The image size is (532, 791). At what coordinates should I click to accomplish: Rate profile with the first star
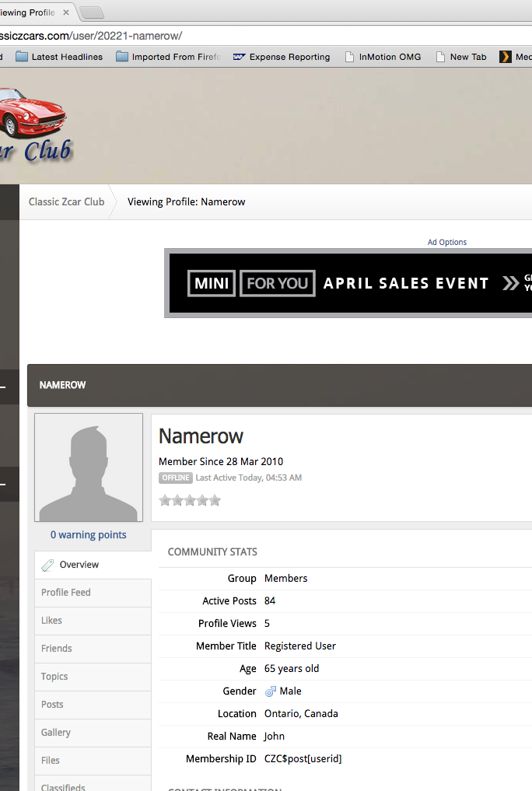(x=165, y=500)
